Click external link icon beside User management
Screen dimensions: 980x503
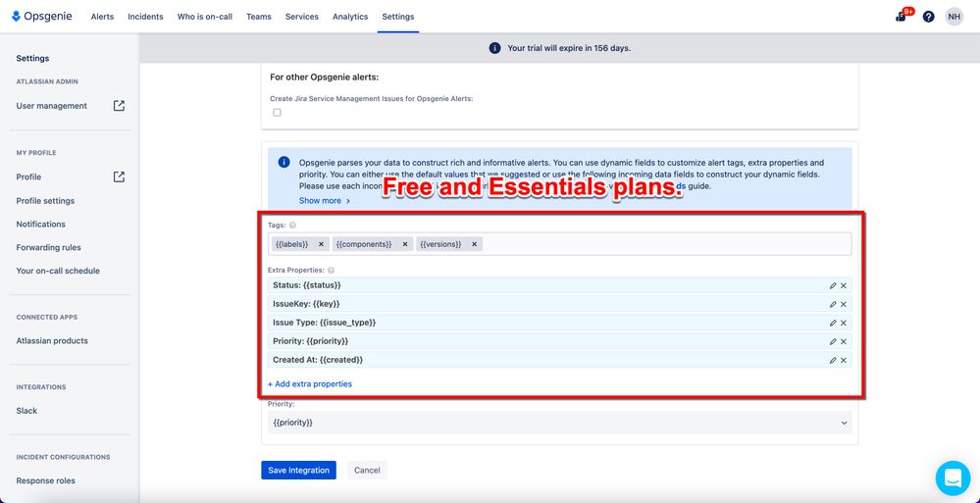coord(119,106)
